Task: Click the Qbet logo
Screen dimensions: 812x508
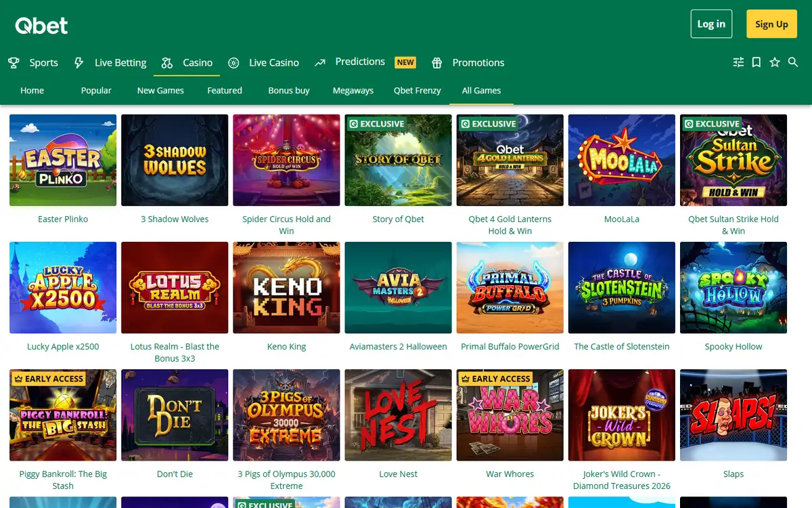Action: [x=42, y=26]
